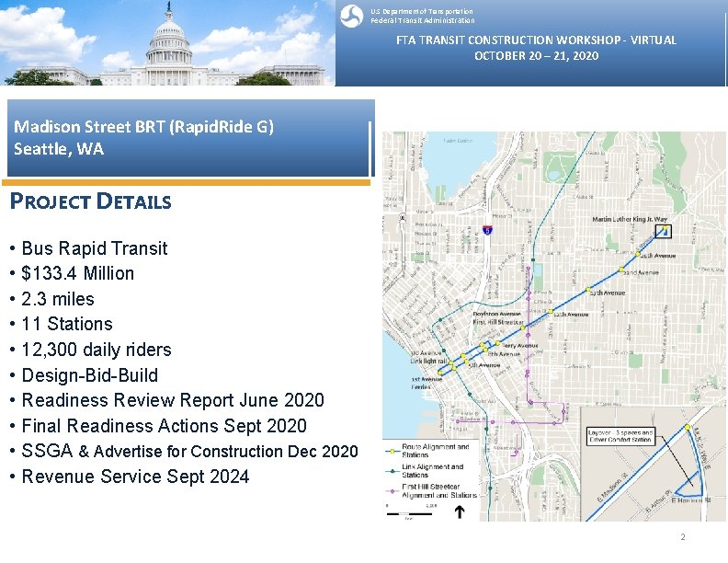Click the '1st Avenue Ferries' map label
The width and height of the screenshot is (728, 563).
point(427,383)
